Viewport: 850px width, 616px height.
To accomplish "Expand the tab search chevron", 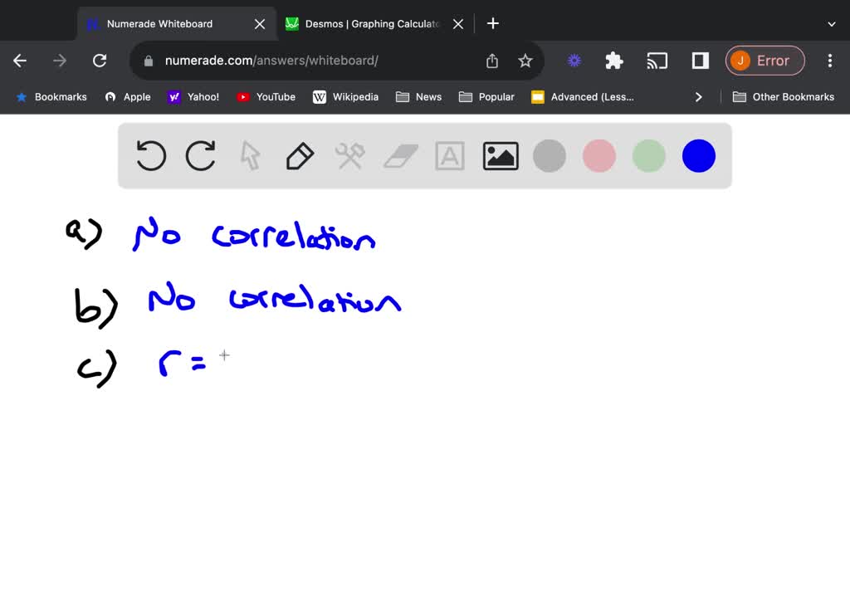I will coord(832,24).
